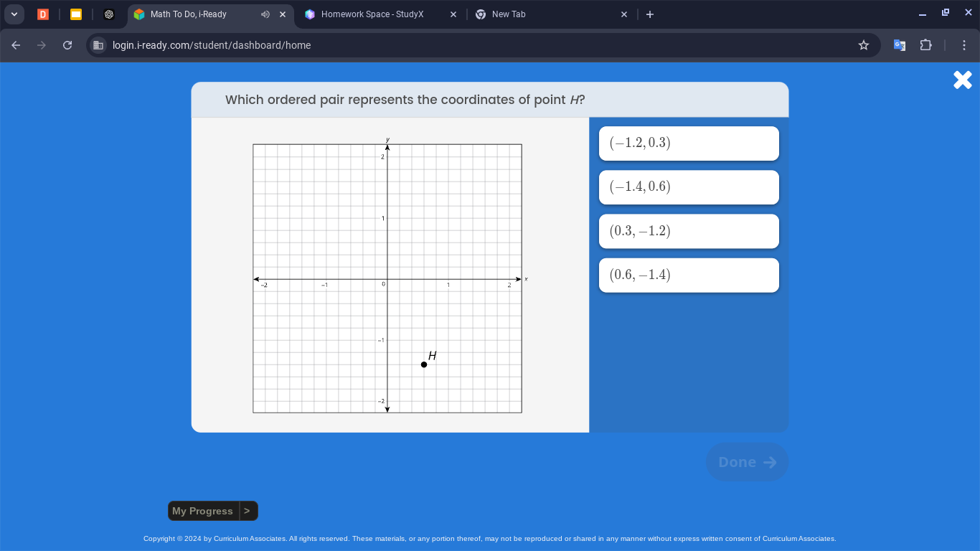980x551 pixels.
Task: Expand My Progress arrow
Action: (x=248, y=511)
